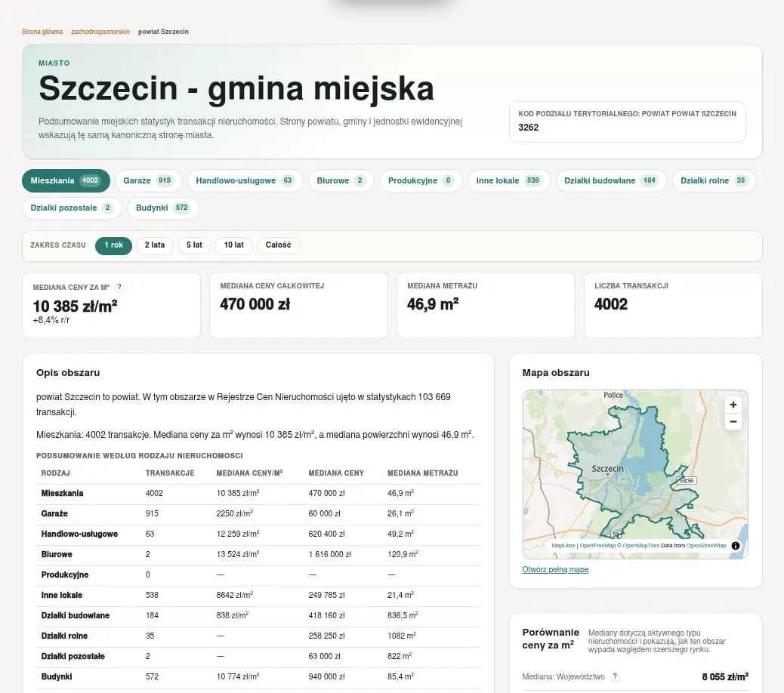Click 1 616 000 zł cell in Biurowe row
This screenshot has width=784, height=693.
[329, 555]
